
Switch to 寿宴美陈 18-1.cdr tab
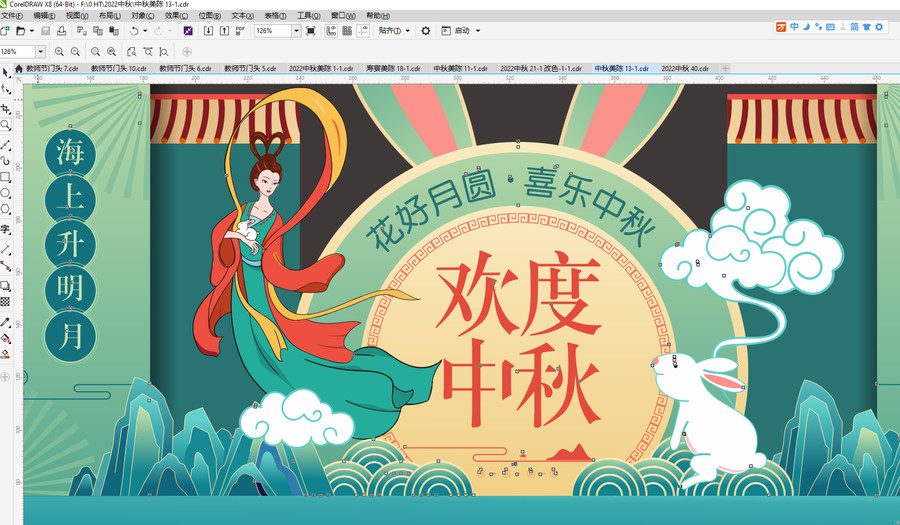coord(393,68)
